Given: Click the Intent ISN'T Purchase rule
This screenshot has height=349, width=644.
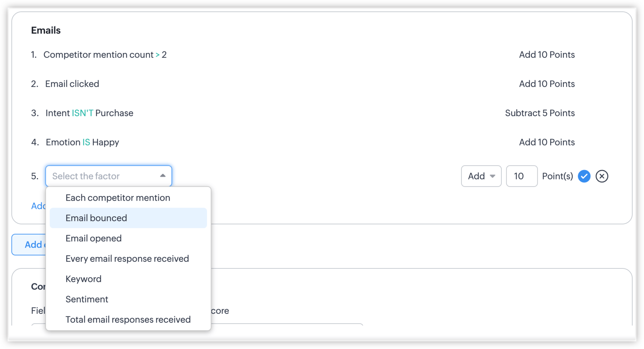Looking at the screenshot, I should coord(89,113).
